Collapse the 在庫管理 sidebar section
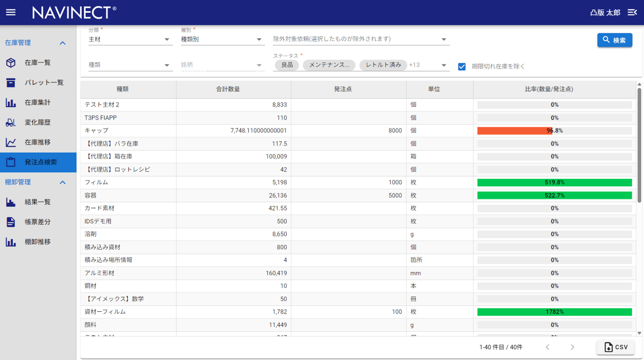Screen dimensions: 644x360 [x=63, y=43]
